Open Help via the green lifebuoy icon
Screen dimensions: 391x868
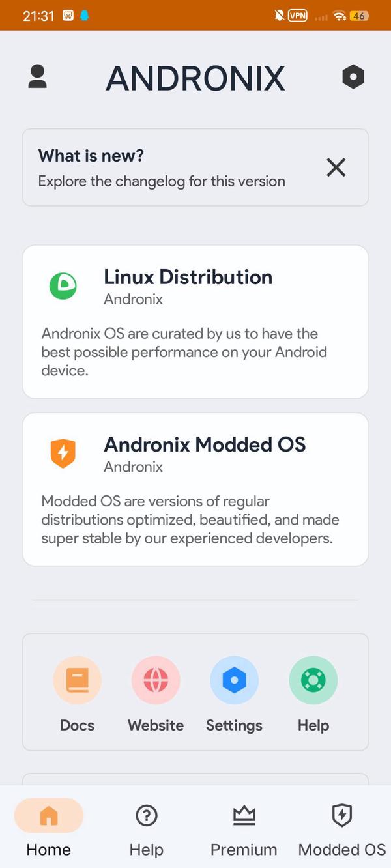point(313,680)
